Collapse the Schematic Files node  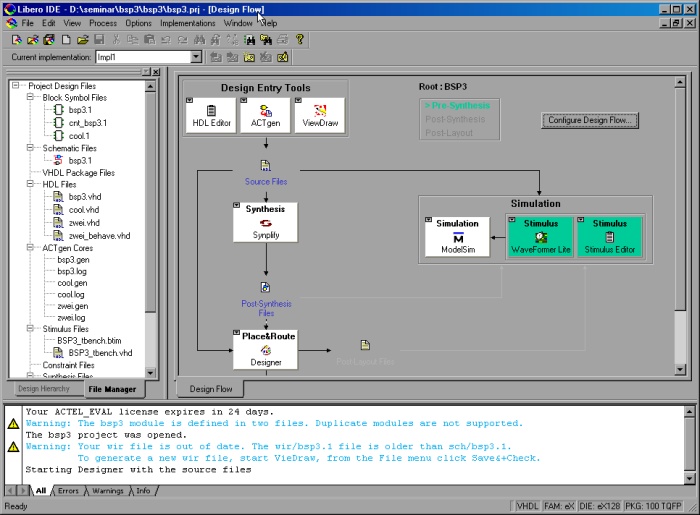[30, 147]
